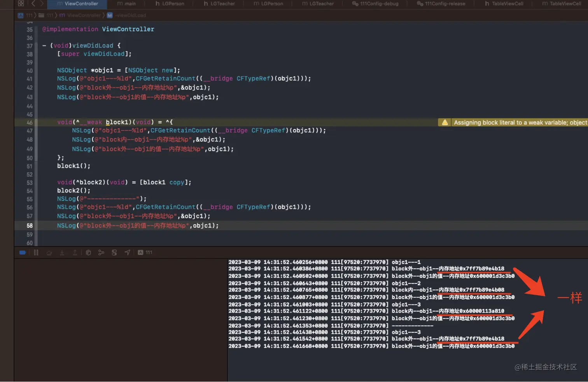Click '@implementation ViewController' code line

(98, 29)
